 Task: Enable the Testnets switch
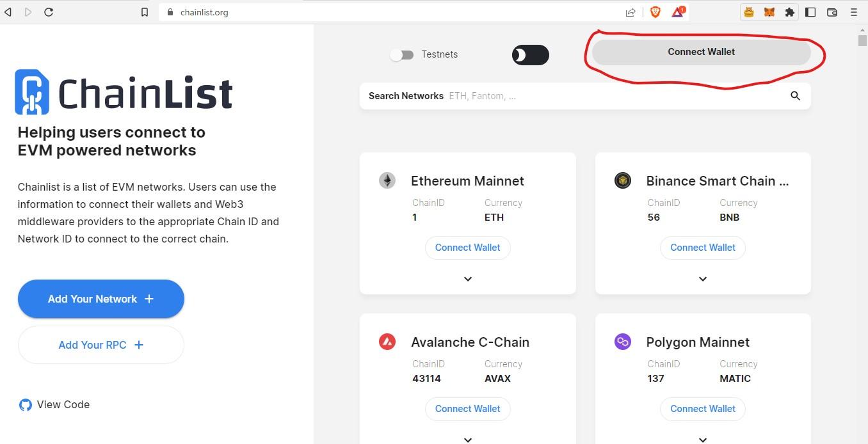402,55
